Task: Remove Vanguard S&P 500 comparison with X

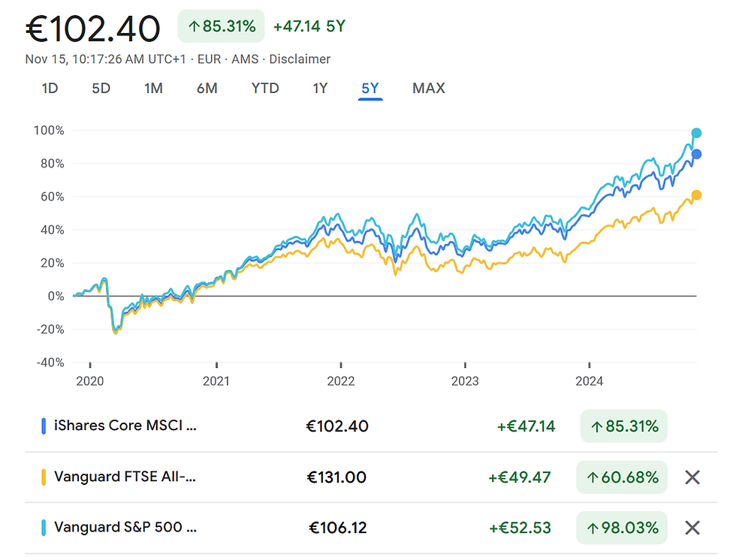Action: (692, 528)
